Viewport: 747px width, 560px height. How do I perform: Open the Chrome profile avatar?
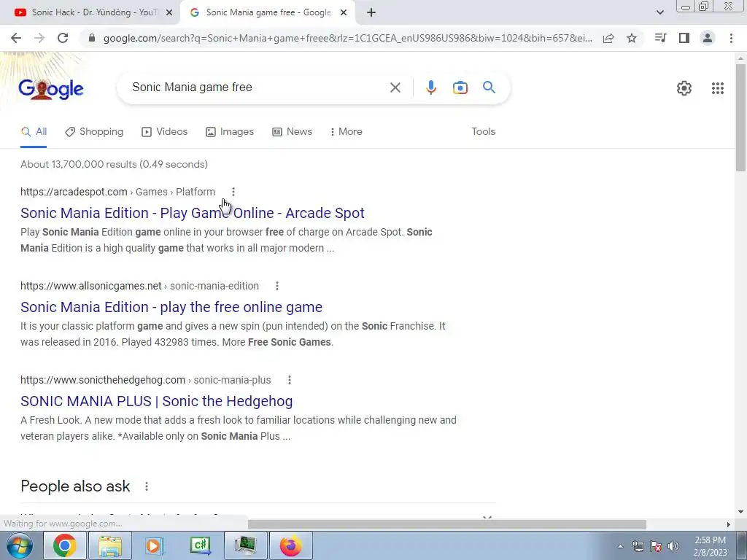click(x=708, y=38)
